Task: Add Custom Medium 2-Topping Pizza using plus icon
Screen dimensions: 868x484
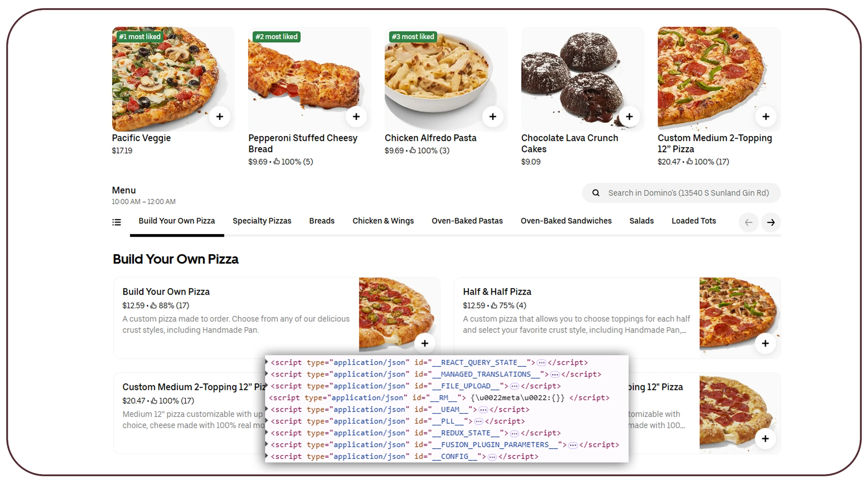Action: point(766,116)
